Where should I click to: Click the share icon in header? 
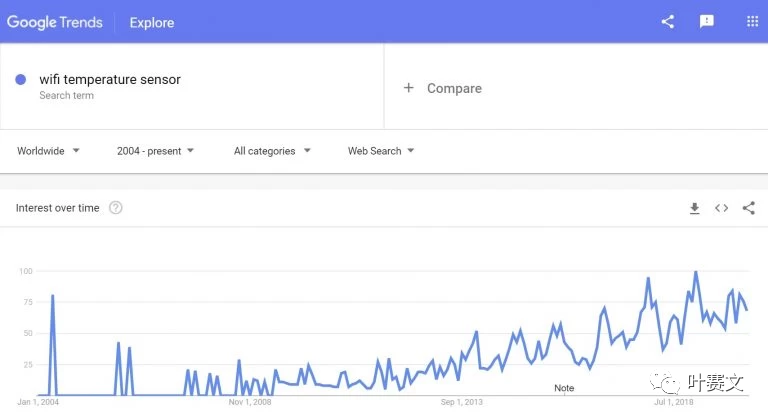point(668,22)
